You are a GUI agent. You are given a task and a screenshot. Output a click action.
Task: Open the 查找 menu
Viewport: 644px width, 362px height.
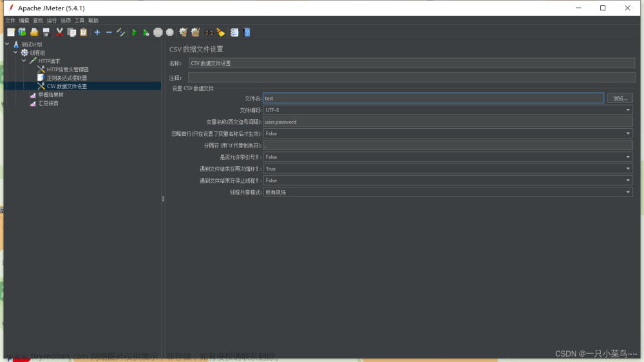point(38,21)
